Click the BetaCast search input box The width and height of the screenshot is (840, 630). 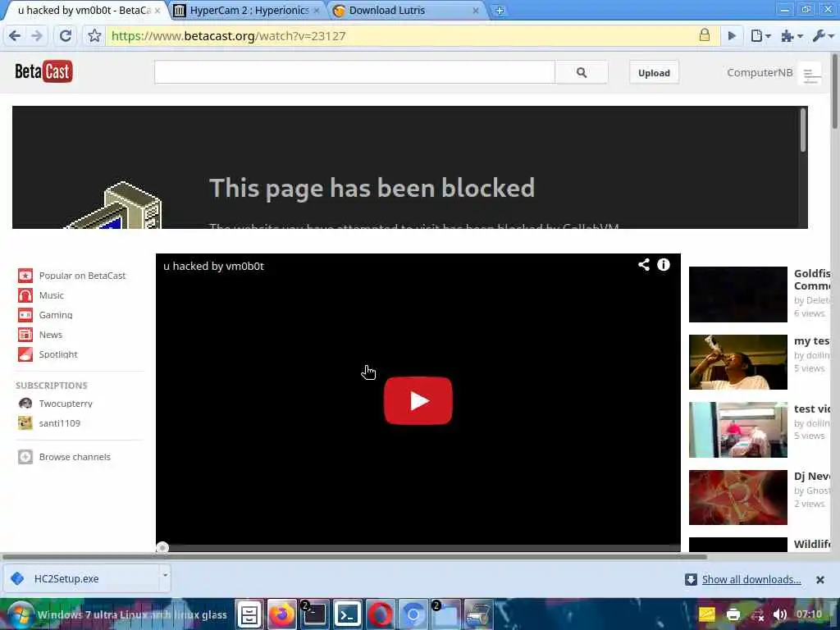[354, 72]
